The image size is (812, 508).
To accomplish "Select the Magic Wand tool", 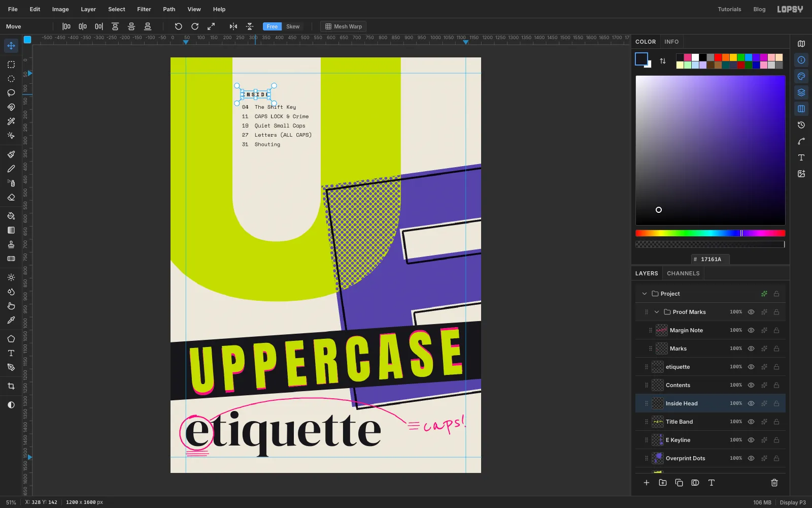I will (x=11, y=121).
